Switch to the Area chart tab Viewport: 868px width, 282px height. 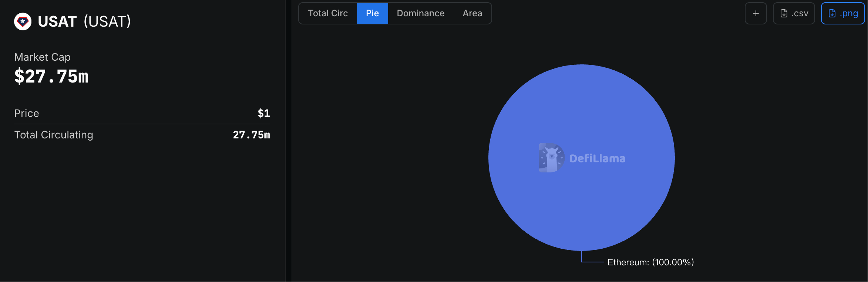point(472,14)
